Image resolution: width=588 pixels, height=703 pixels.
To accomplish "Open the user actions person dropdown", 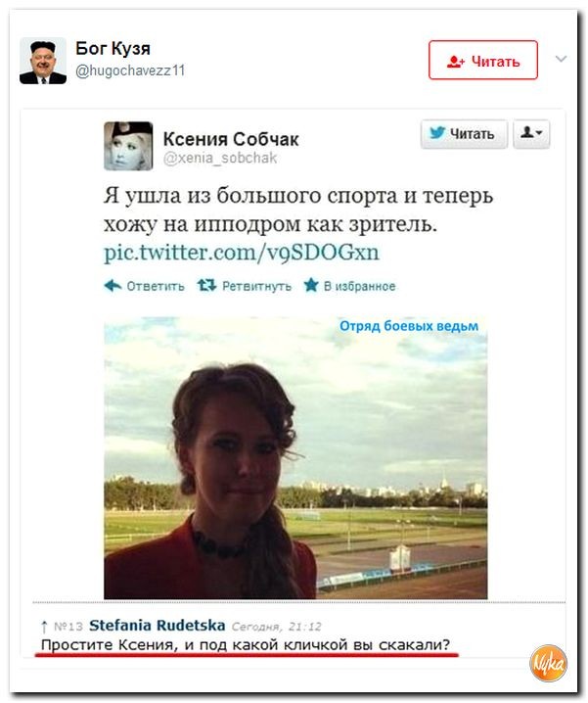I will pyautogui.click(x=531, y=133).
